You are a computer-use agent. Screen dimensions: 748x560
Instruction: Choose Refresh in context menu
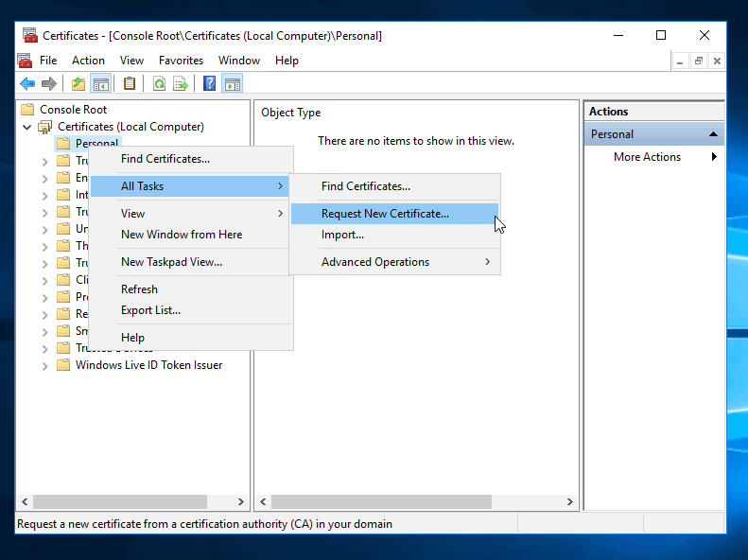[x=190, y=289]
